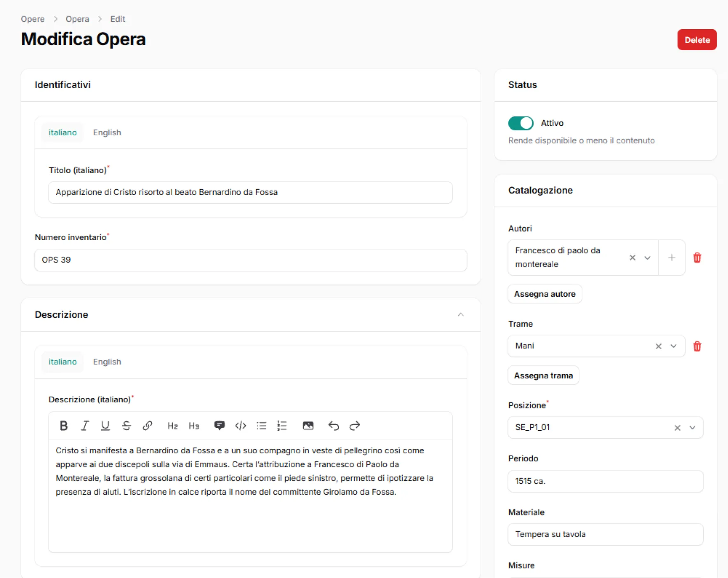Click Assegna trama button

[x=543, y=376]
